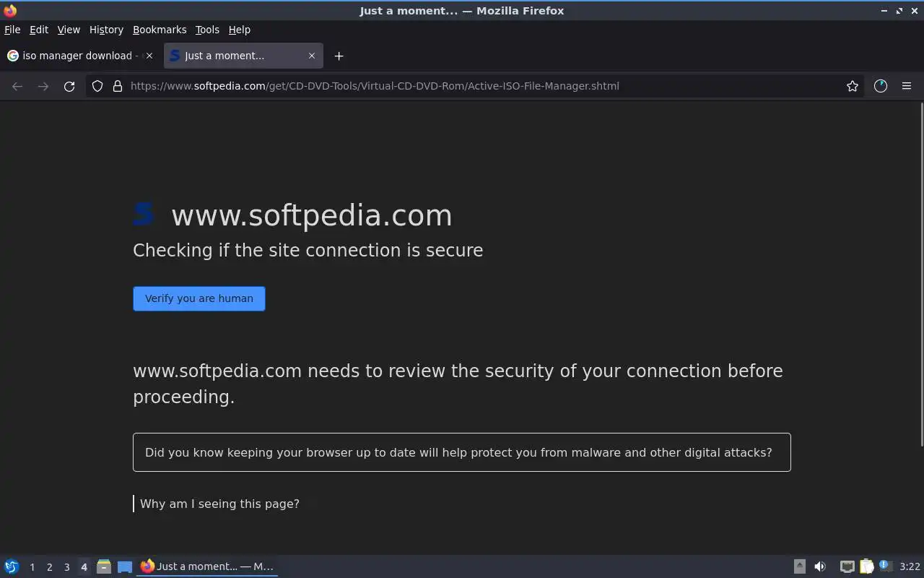Click the 3:22 clock
924x578 pixels.
910,566
